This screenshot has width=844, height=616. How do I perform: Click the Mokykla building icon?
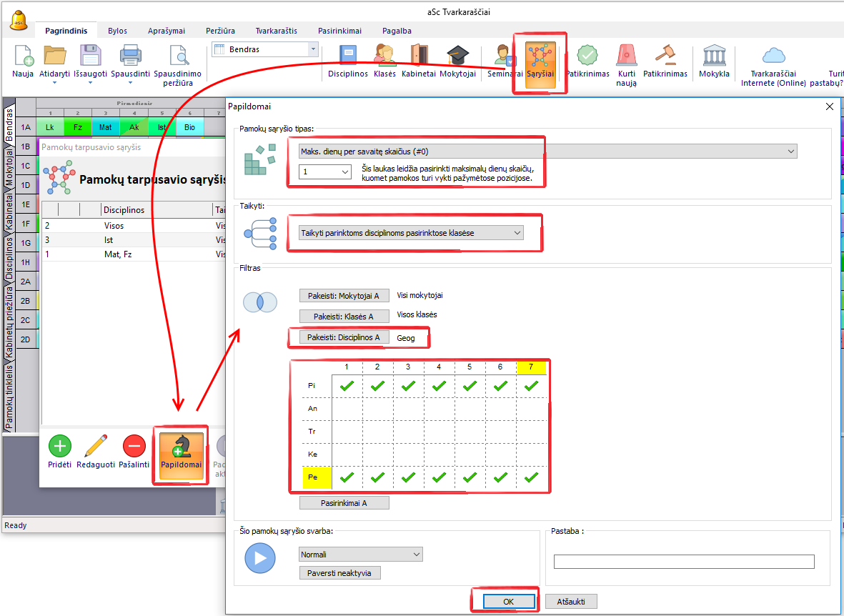[x=714, y=56]
